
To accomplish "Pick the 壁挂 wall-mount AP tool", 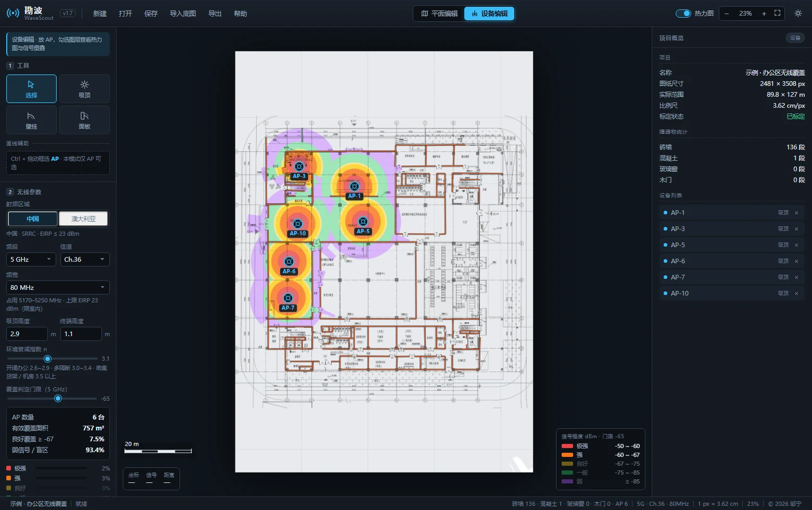I will (x=31, y=120).
